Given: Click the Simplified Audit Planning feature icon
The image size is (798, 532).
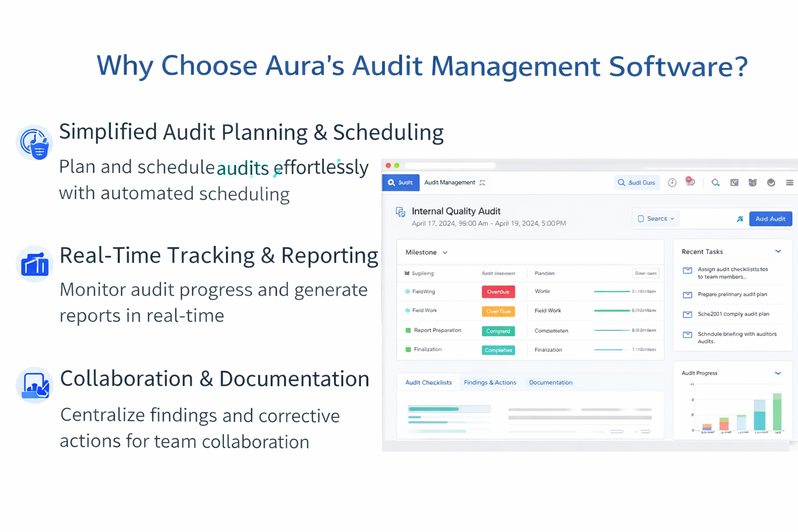Looking at the screenshot, I should tap(34, 142).
